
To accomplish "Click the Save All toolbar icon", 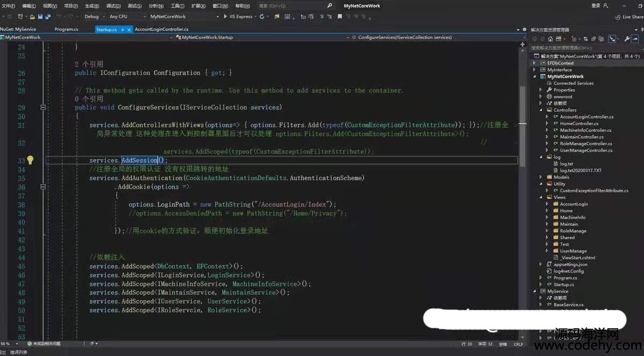I will pos(47,17).
